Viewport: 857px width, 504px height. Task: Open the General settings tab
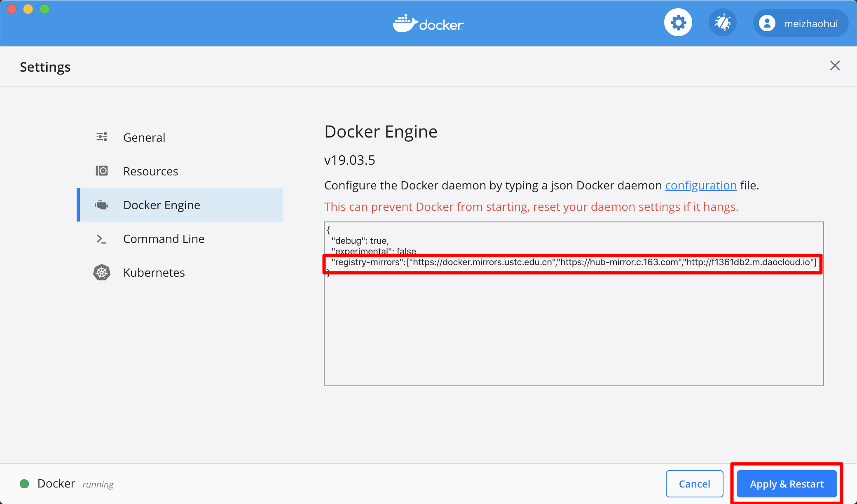(180, 137)
